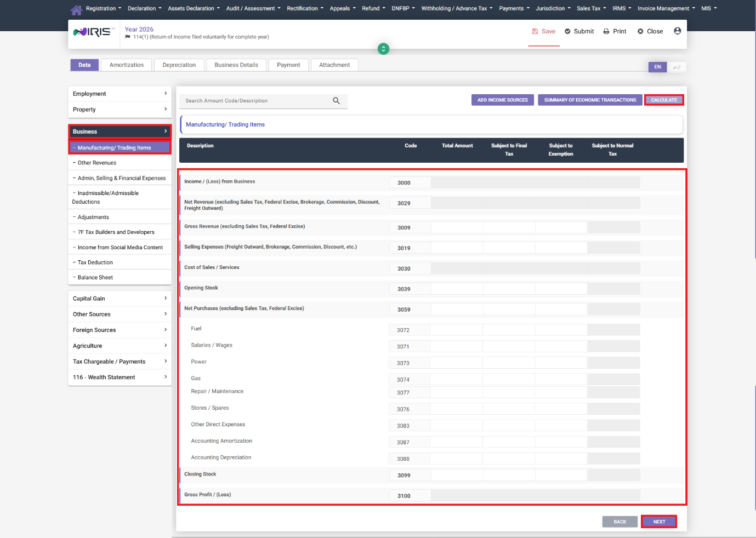
Task: Select Balance Sheet in sidebar
Action: [x=120, y=278]
